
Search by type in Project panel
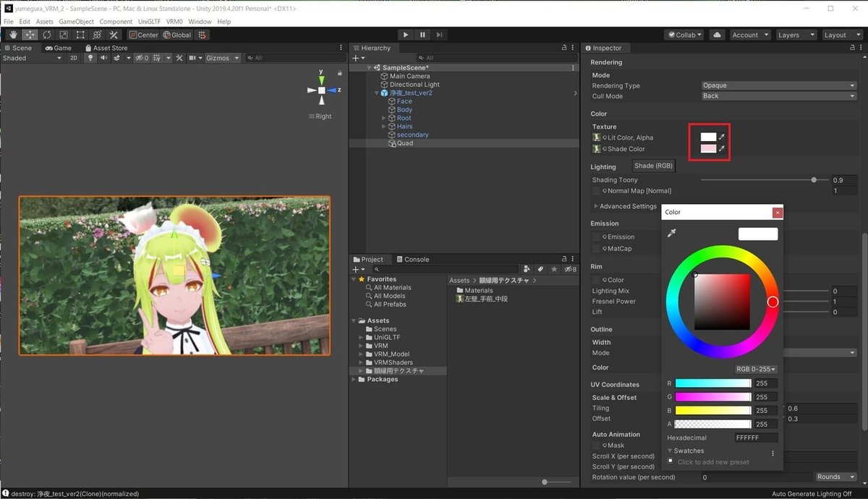(x=527, y=269)
